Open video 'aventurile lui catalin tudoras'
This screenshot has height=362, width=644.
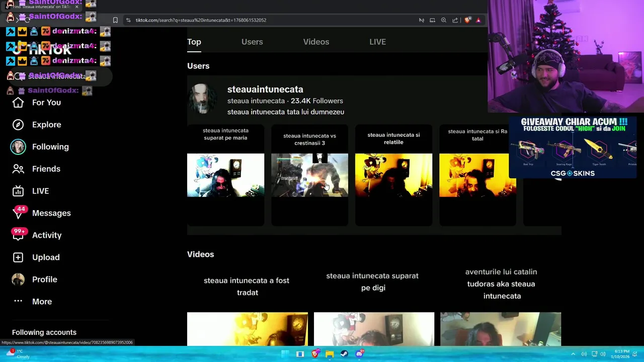coord(501,307)
